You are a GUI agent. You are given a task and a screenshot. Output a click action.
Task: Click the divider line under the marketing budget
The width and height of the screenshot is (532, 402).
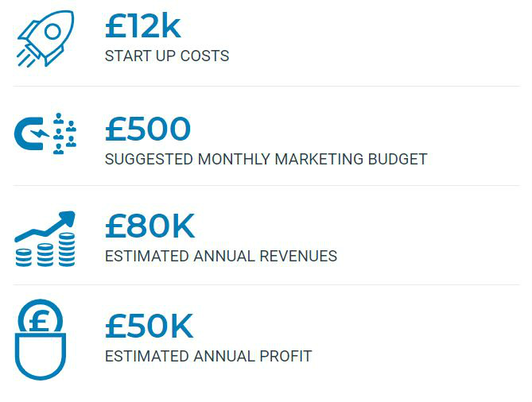tap(266, 186)
